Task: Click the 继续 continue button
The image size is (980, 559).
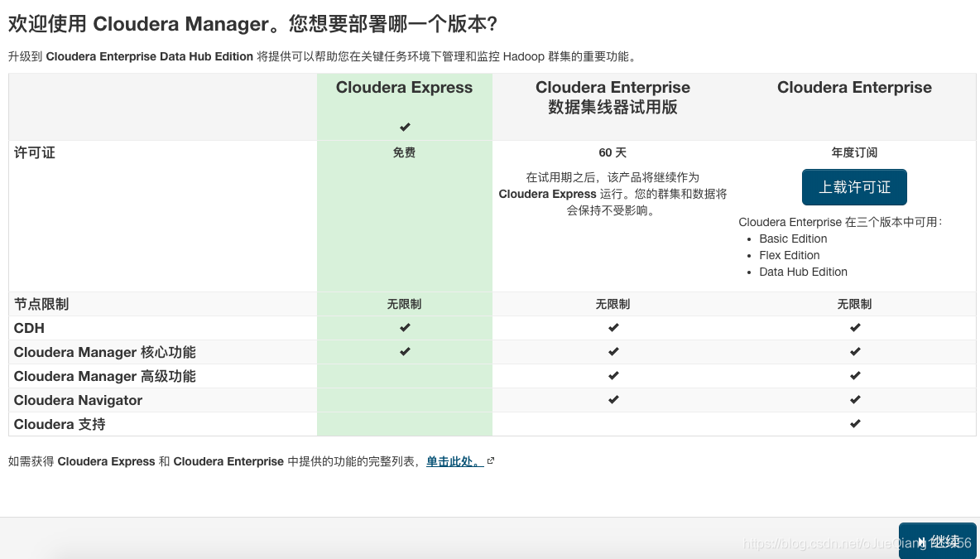Action: pos(938,541)
